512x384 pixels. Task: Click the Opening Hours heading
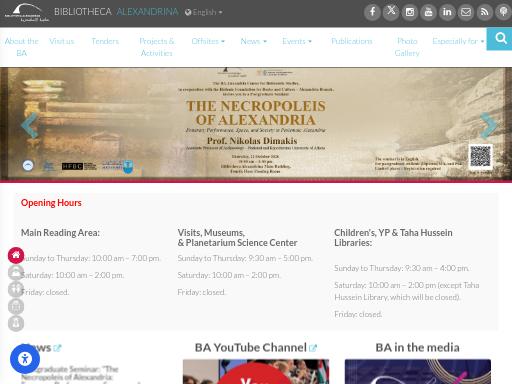[51, 203]
